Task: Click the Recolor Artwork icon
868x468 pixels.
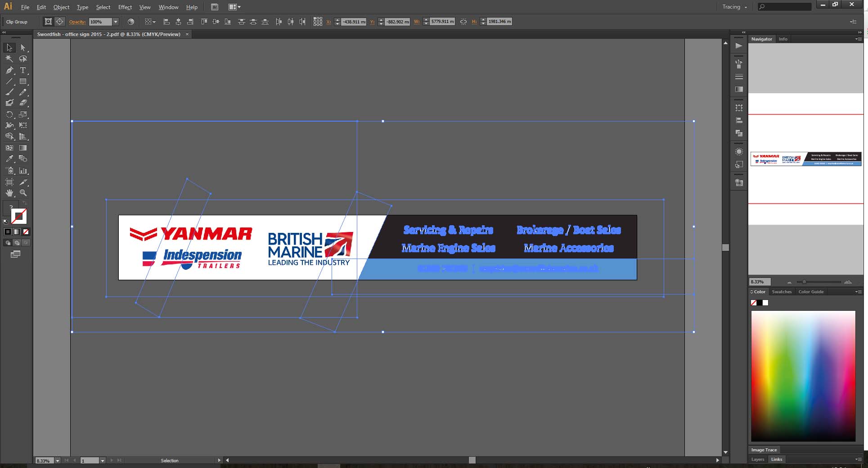Action: coord(131,22)
